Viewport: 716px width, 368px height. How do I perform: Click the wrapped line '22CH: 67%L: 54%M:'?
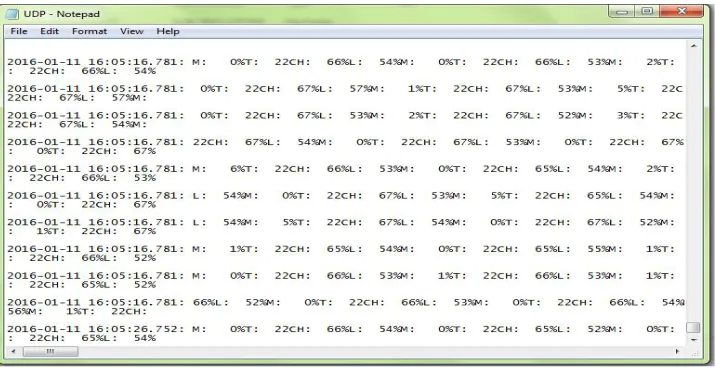pos(77,124)
